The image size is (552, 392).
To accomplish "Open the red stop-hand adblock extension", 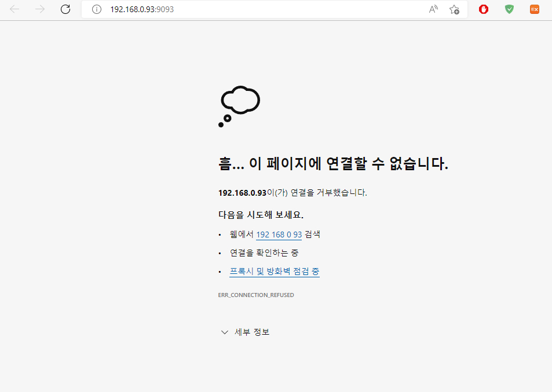I will (x=484, y=9).
